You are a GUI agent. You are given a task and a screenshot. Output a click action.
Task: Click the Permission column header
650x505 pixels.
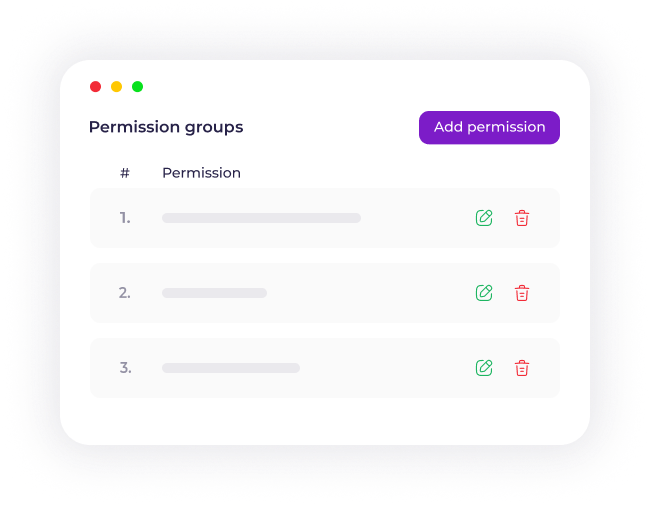[201, 173]
